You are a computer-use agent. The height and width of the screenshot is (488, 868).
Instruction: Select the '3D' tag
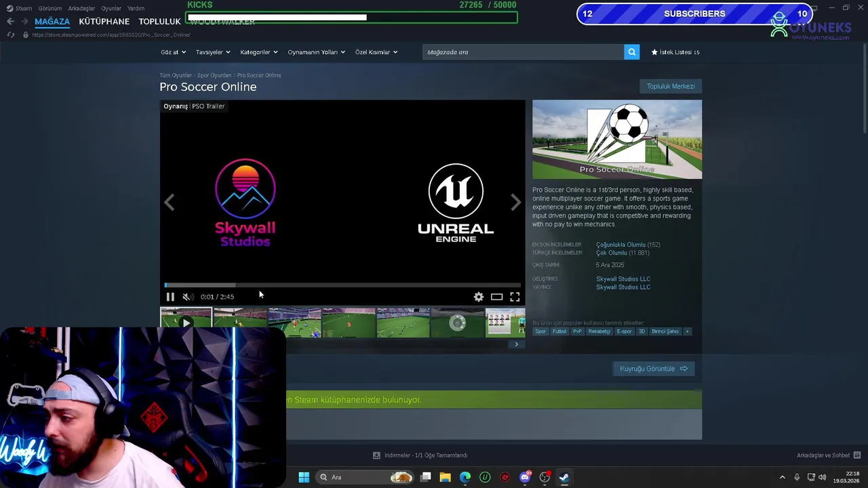(642, 331)
